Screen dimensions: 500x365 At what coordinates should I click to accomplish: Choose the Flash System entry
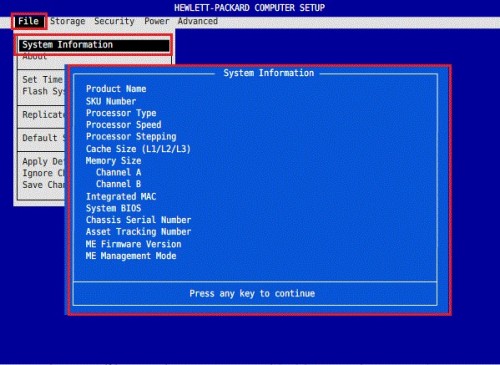pos(43,91)
